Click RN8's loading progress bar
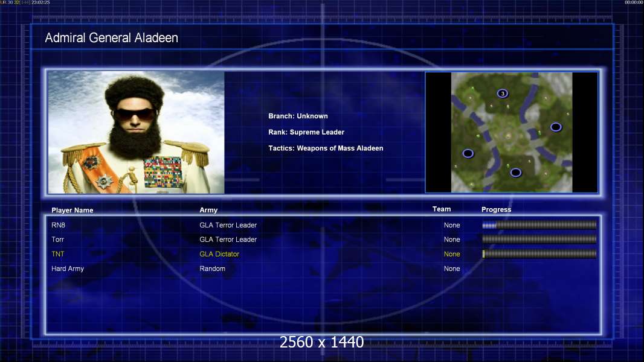Image resolution: width=644 pixels, height=362 pixels. tap(539, 224)
